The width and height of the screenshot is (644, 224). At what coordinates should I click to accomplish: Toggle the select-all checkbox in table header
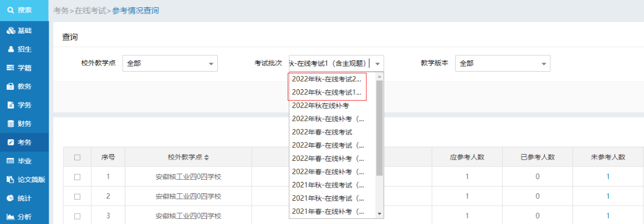coord(77,157)
